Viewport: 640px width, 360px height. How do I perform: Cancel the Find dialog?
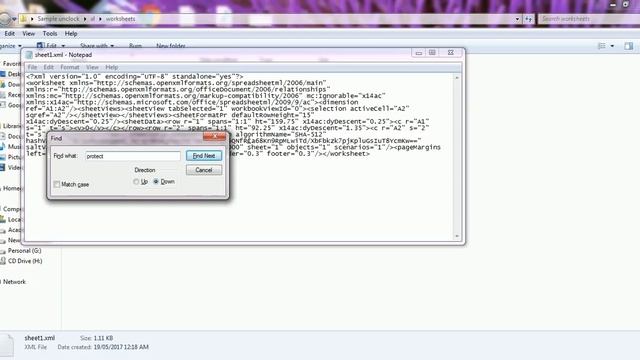(x=204, y=170)
